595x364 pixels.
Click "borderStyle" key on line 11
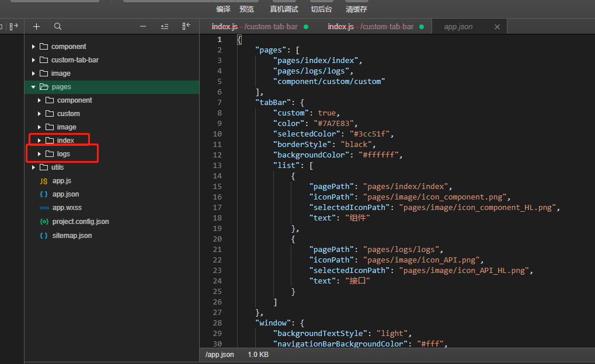point(302,145)
